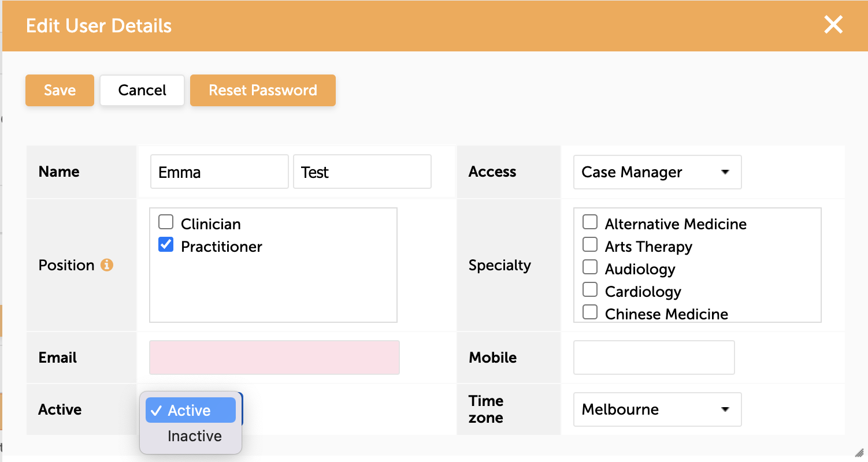The height and width of the screenshot is (462, 868).
Task: Click the Position info icon
Action: (x=107, y=265)
